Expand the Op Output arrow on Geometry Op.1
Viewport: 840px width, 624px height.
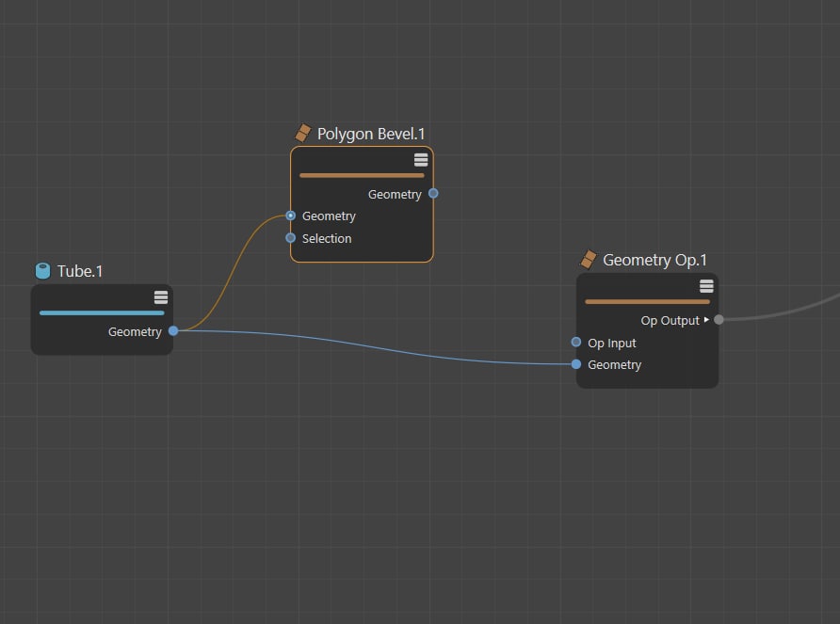706,320
